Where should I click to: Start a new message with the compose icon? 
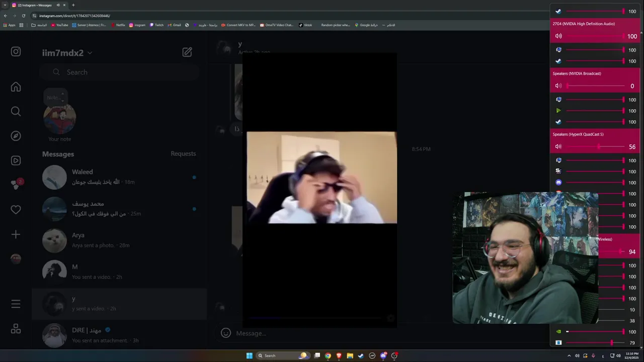[x=187, y=52]
